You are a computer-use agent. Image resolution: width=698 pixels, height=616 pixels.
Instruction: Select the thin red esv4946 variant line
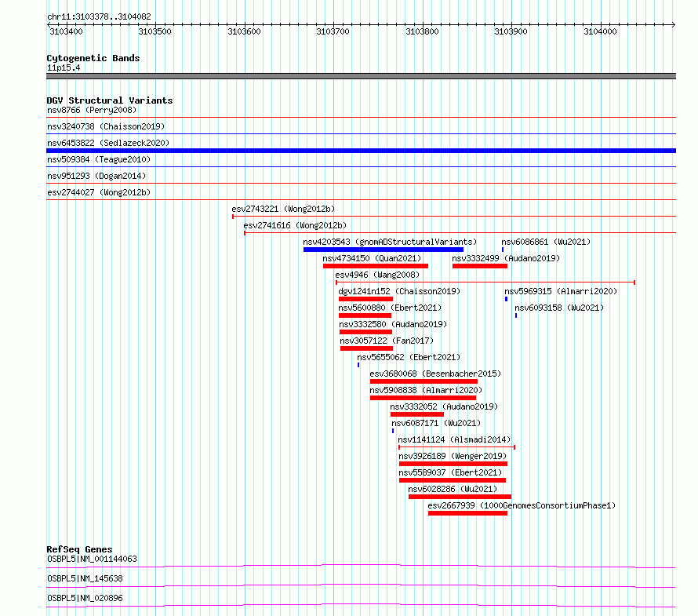485,282
